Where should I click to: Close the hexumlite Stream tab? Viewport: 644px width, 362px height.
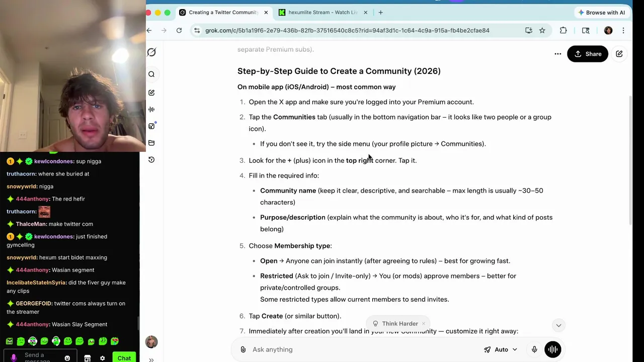(x=366, y=12)
